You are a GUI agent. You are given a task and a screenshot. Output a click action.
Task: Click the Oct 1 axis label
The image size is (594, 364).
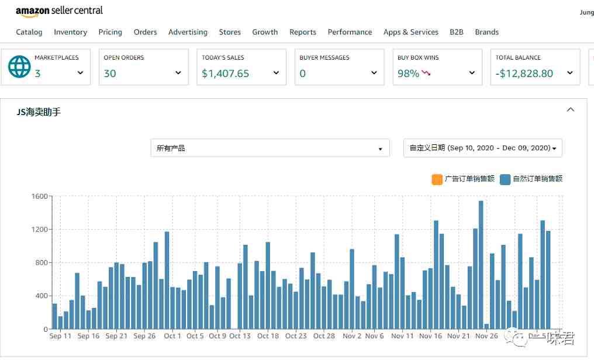(172, 336)
